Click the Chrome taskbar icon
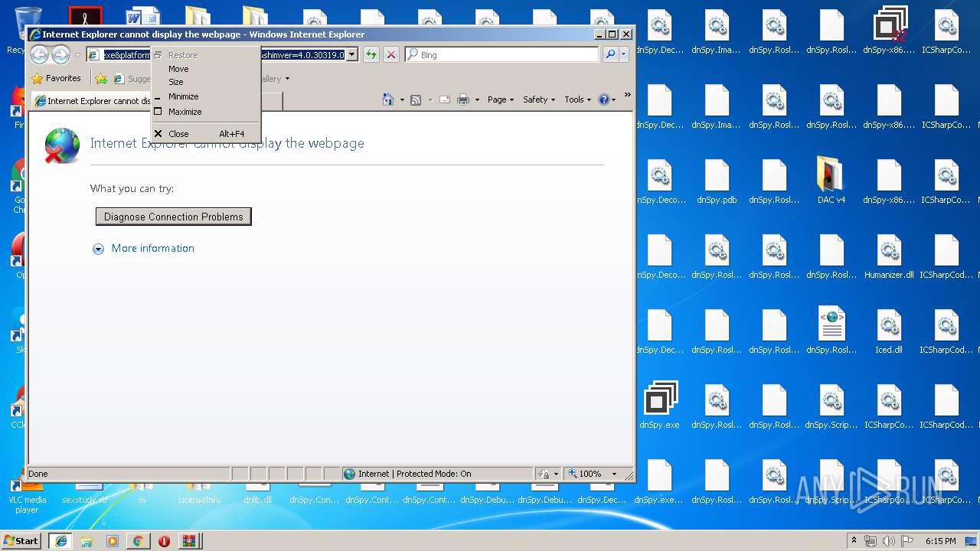 coord(138,540)
